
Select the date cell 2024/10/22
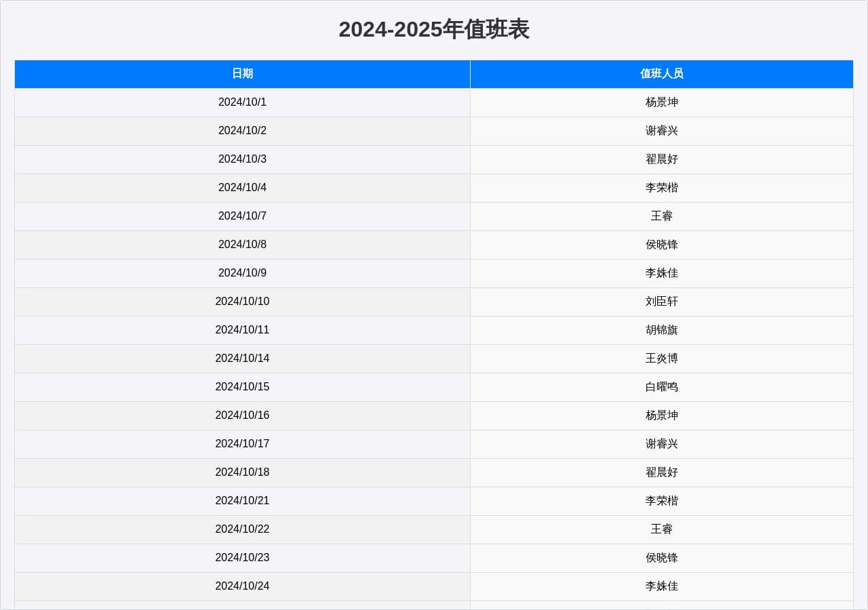tap(242, 529)
